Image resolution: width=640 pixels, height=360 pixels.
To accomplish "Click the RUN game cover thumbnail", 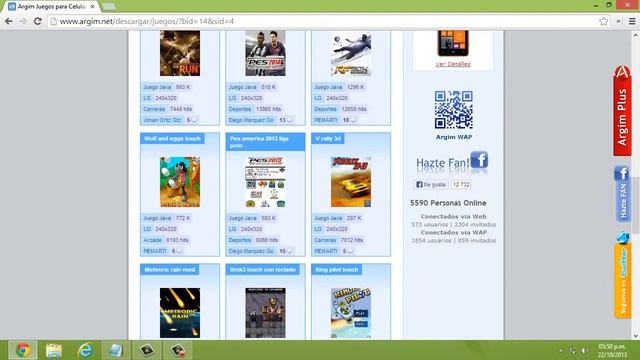I will click(180, 53).
